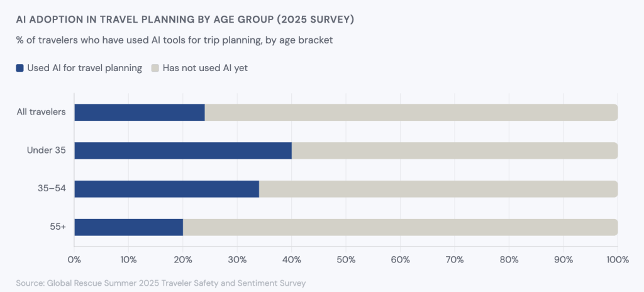Select the gray 35–54 bar segment

438,189
